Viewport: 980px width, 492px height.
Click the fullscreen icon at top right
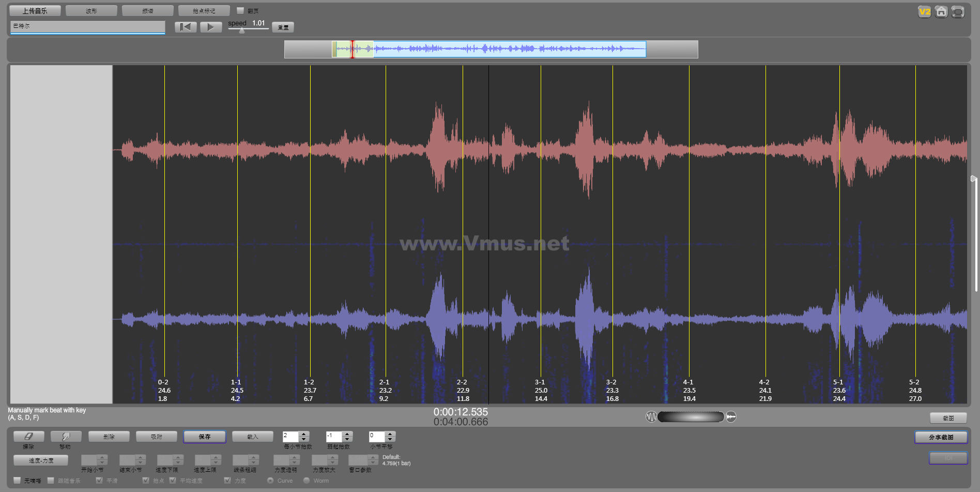click(x=958, y=12)
